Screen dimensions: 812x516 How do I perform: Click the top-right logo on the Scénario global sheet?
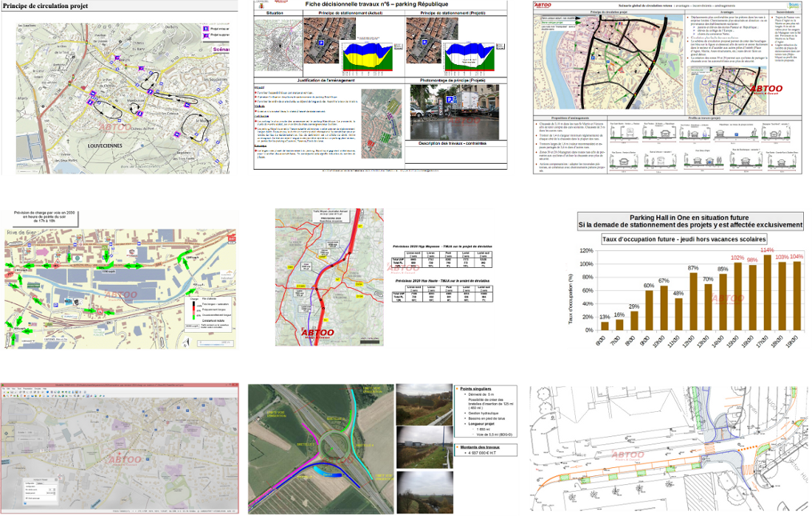pyautogui.click(x=794, y=4)
